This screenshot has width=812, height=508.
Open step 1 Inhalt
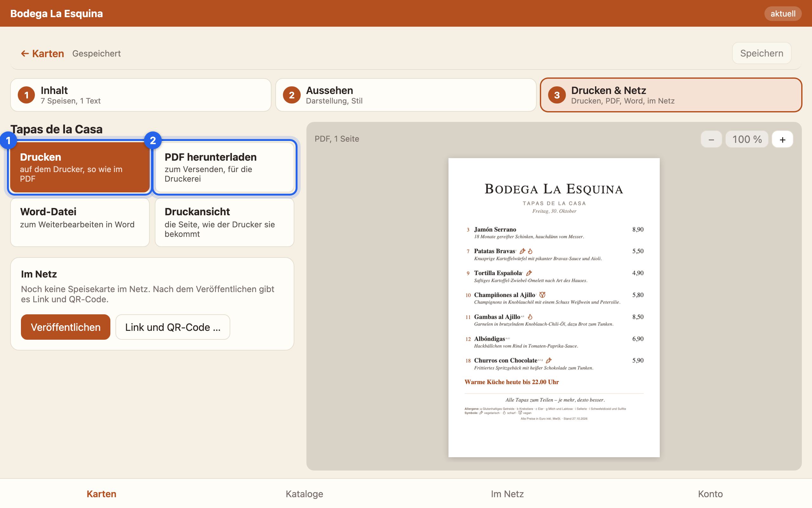point(141,95)
